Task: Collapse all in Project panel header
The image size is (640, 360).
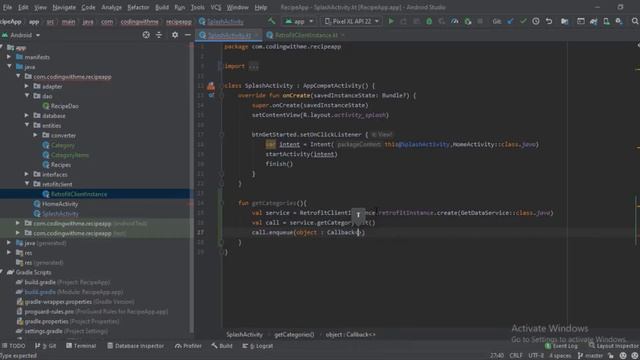Action: point(159,35)
